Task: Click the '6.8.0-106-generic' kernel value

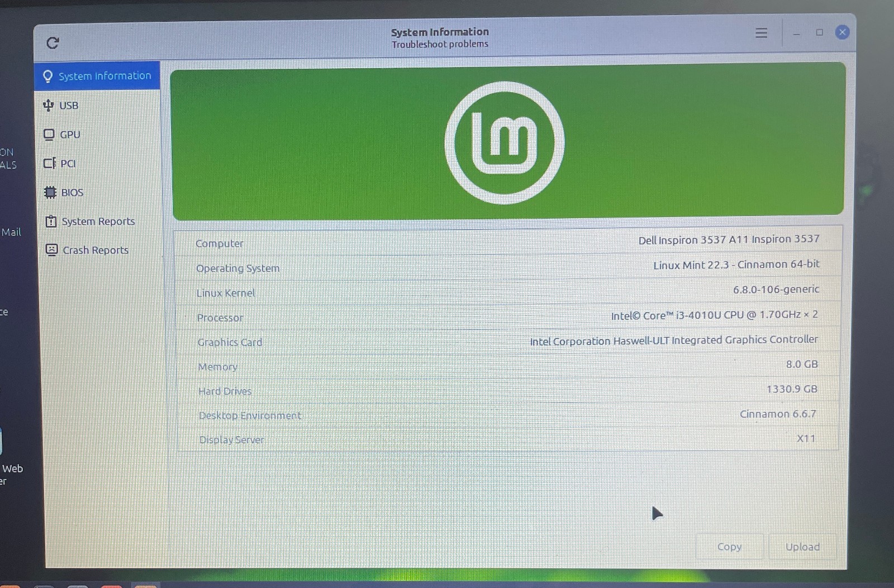Action: [776, 289]
